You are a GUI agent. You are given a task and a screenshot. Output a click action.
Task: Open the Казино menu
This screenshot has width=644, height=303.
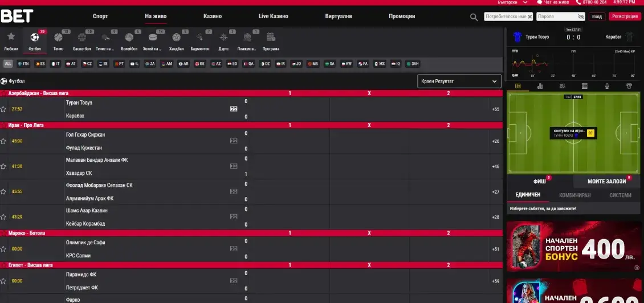(x=213, y=17)
